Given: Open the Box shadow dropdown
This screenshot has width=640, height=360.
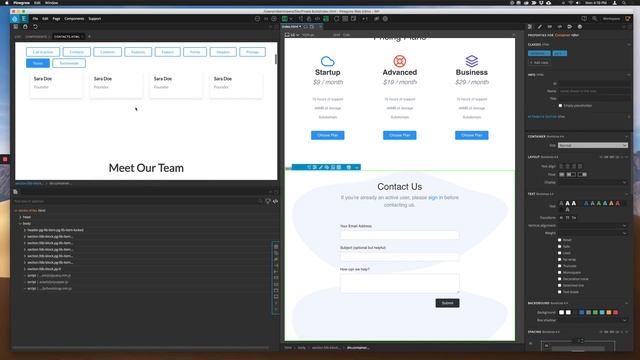Looking at the screenshot, I should click(592, 320).
